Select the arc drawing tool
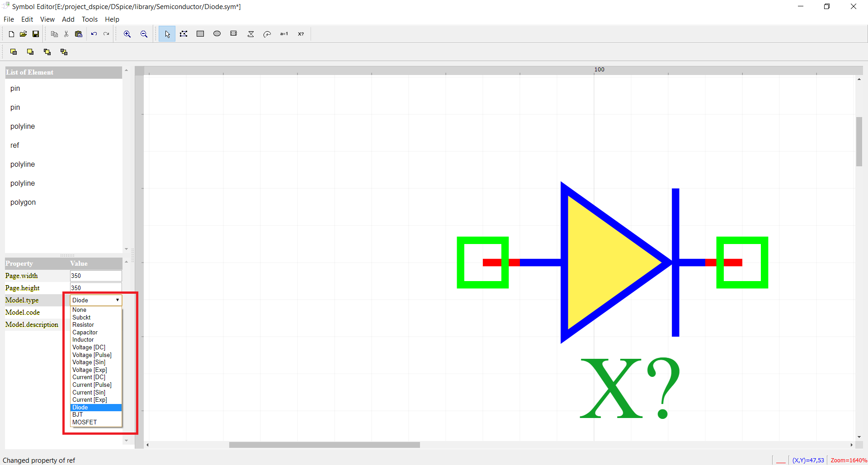Image resolution: width=868 pixels, height=465 pixels. (267, 33)
